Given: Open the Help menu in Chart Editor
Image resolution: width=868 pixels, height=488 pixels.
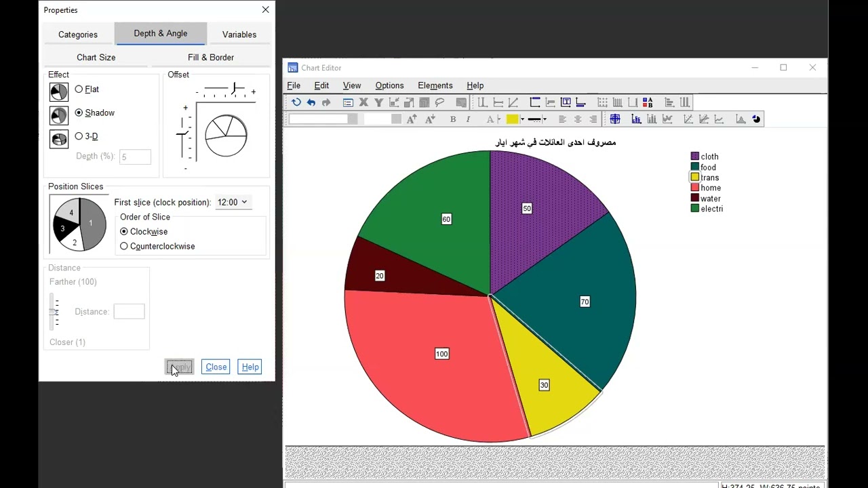Looking at the screenshot, I should point(475,85).
